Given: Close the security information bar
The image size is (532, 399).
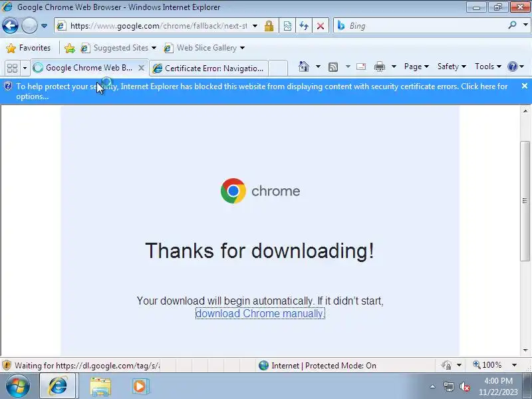Looking at the screenshot, I should [525, 86].
